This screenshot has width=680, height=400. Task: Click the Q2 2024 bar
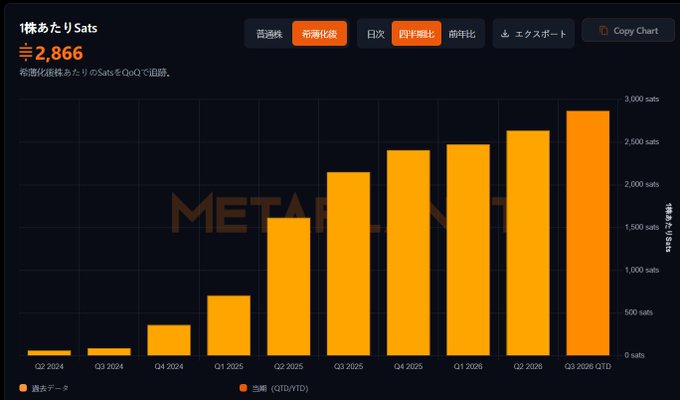(49, 353)
